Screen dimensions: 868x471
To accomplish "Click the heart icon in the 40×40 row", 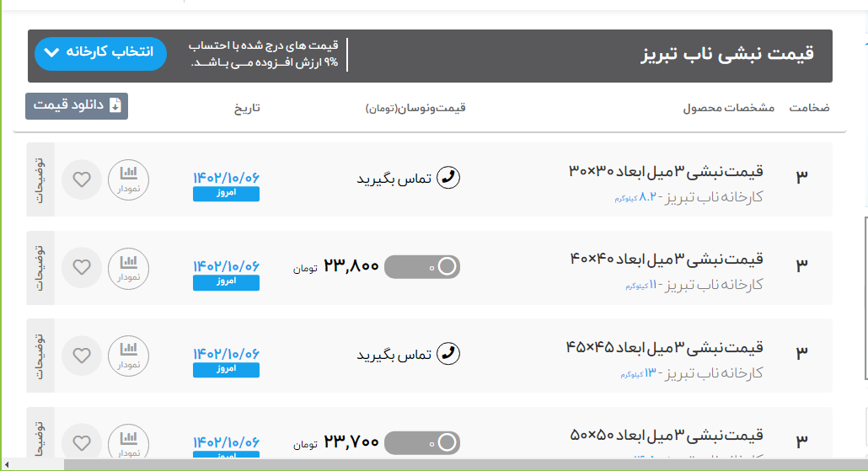I will [82, 268].
